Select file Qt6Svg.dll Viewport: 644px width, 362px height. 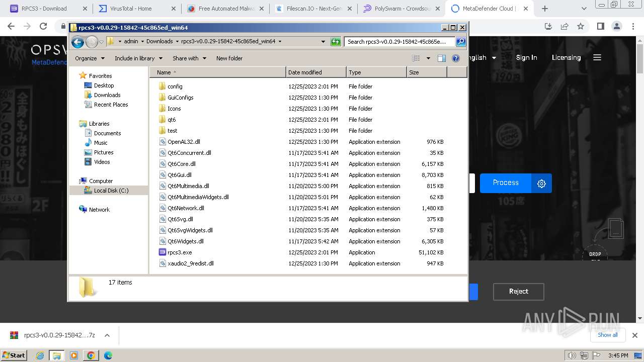[x=180, y=219]
